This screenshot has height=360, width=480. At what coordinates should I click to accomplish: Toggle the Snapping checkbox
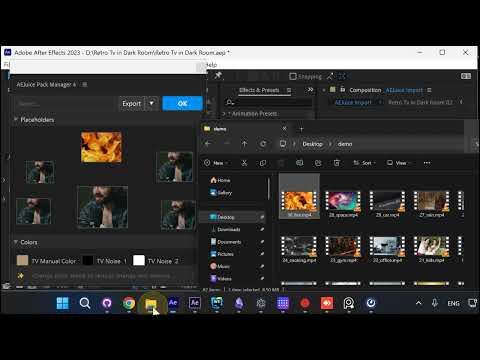[293, 76]
